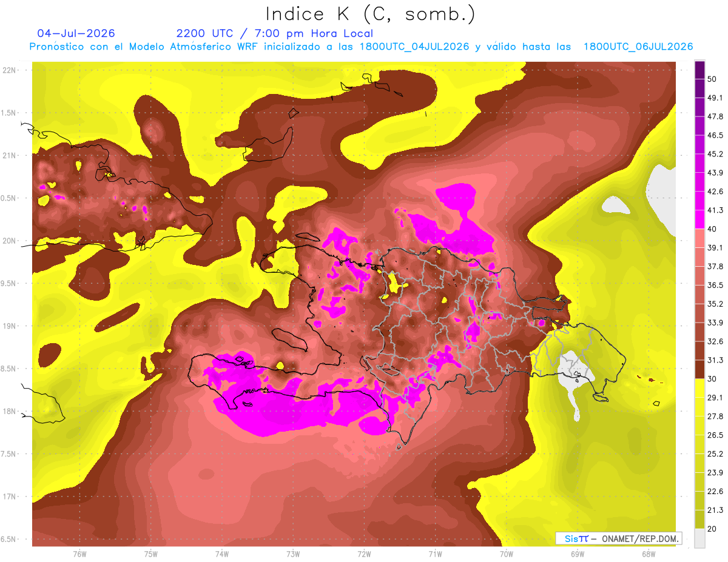Click the legend value "47.8"

(x=715, y=116)
